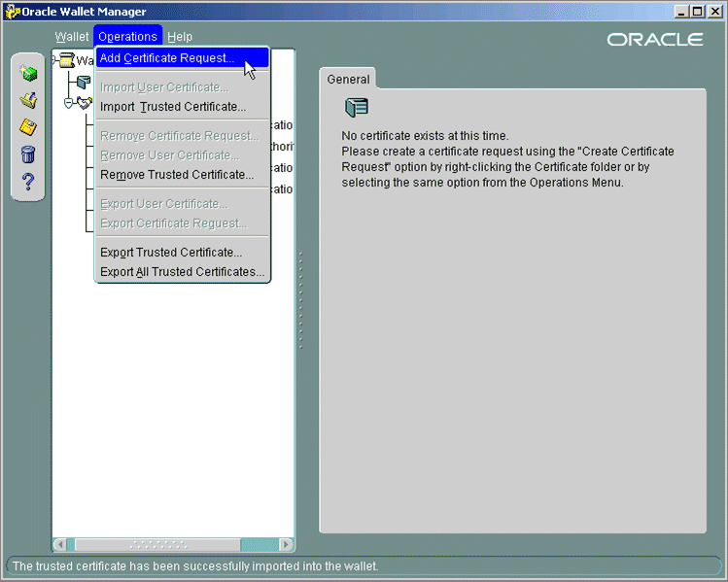
Task: Click the certificate icon in General panel
Action: pyautogui.click(x=357, y=107)
